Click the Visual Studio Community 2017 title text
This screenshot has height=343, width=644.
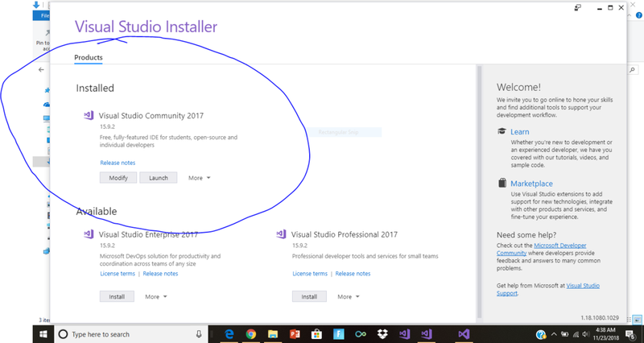[151, 116]
